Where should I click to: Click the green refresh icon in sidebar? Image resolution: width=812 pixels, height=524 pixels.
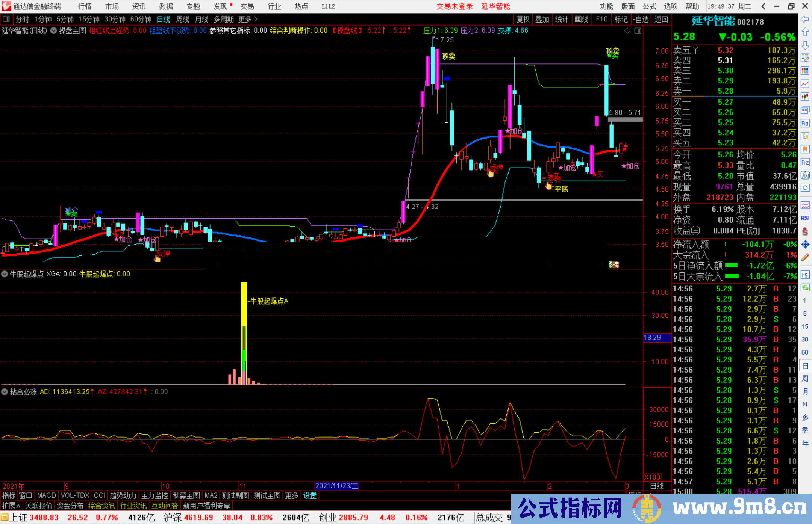[x=805, y=287]
